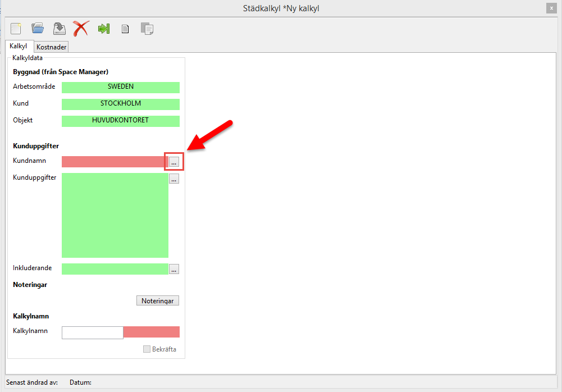Create a new kalkyl with the blank page icon

16,29
